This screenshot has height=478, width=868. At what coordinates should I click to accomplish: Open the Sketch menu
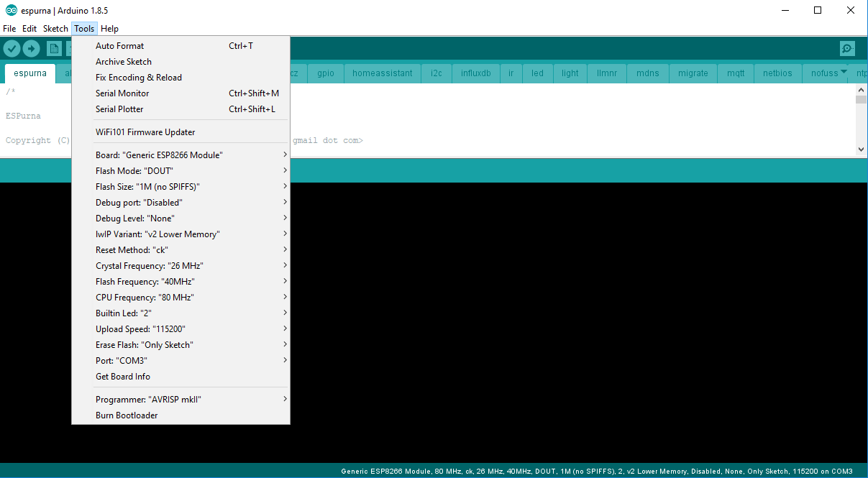(55, 29)
